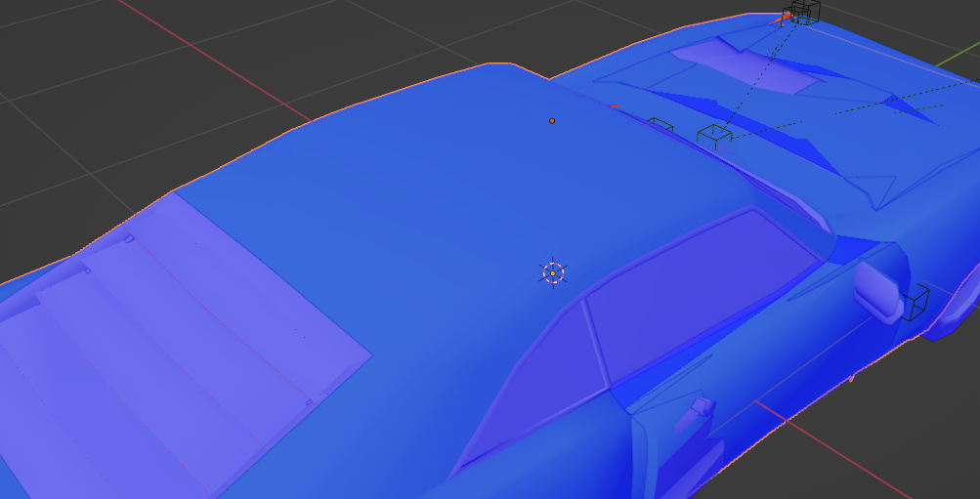The image size is (980, 499).
Task: Select the black cube empties cluster at car rear
Action: click(x=799, y=13)
